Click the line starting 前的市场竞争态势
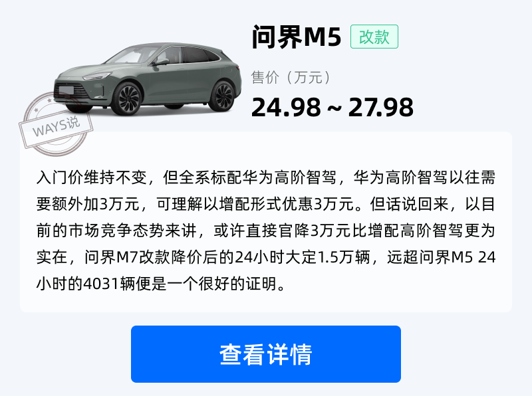Screen dimensions: 532x396 tap(265, 230)
